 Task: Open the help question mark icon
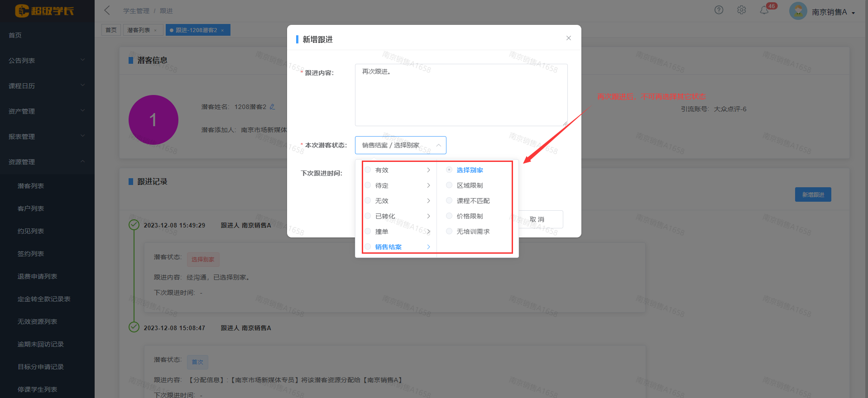coord(719,10)
